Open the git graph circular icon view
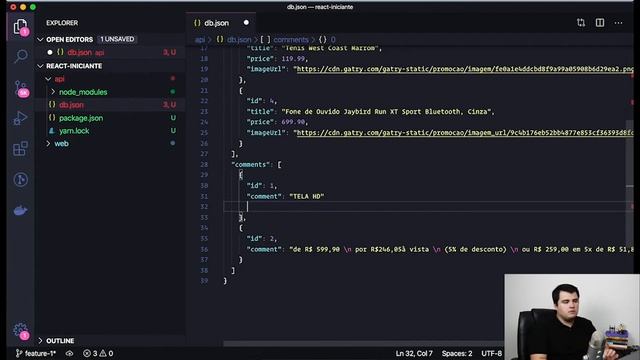Viewport: 640px width, 360px height. (20, 179)
